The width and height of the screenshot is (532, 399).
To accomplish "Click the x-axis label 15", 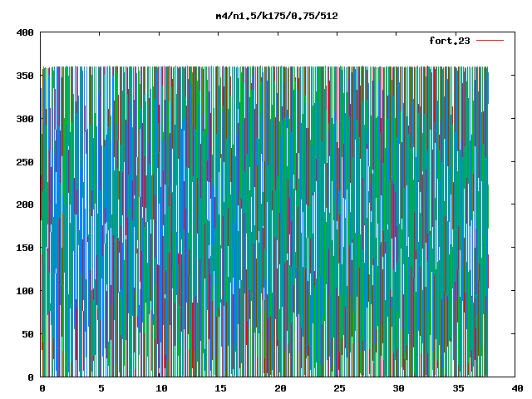I will click(x=220, y=388).
